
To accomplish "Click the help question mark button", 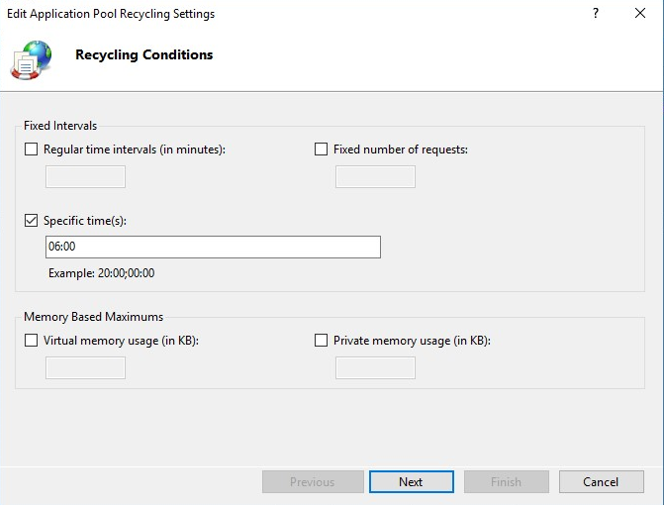I will tap(596, 14).
